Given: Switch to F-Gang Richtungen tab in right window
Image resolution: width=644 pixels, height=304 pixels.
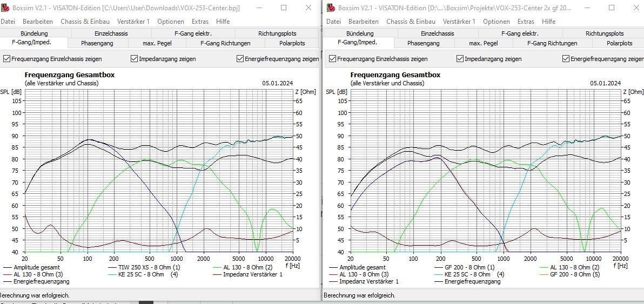Looking at the screenshot, I should (552, 43).
